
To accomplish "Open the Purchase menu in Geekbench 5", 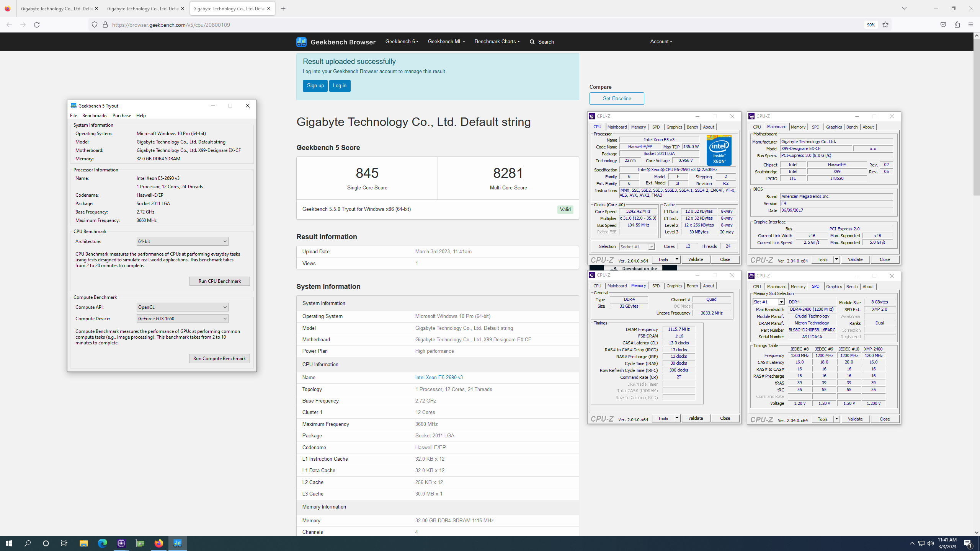I will tap(122, 116).
